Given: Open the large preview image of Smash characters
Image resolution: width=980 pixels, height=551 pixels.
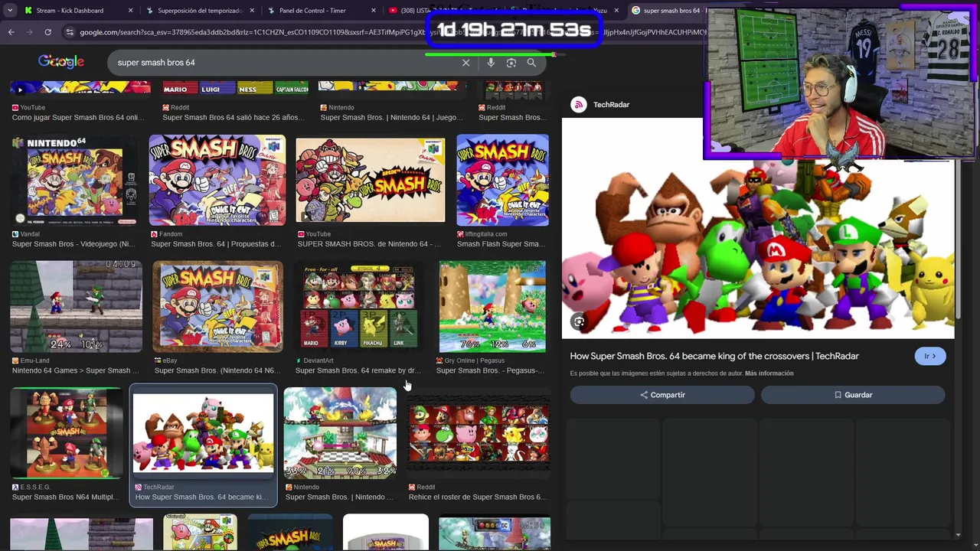Looking at the screenshot, I should pyautogui.click(x=758, y=228).
